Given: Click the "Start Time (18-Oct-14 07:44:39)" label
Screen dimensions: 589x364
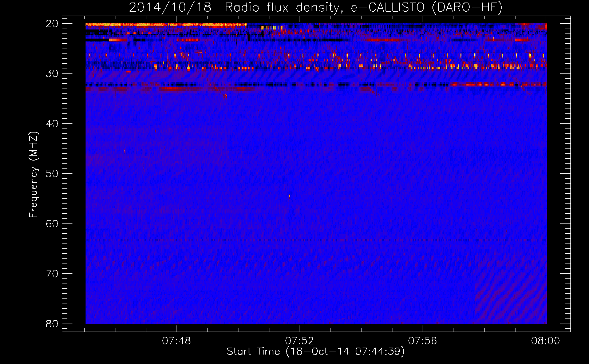Looking at the screenshot, I should (x=316, y=352).
